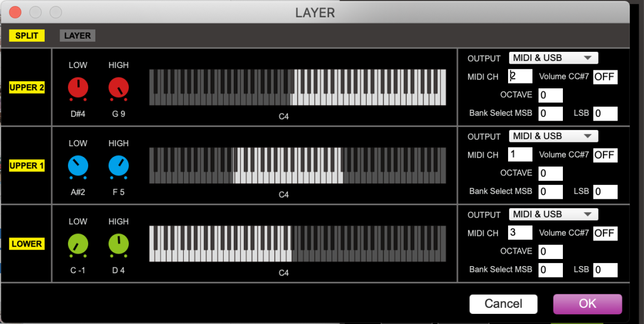Click the C -1 low note value
This screenshot has width=644, height=324.
78,270
